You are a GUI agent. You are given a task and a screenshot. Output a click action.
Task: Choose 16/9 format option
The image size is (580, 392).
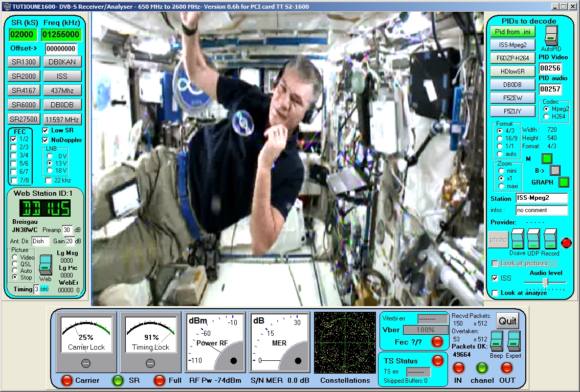(500, 139)
